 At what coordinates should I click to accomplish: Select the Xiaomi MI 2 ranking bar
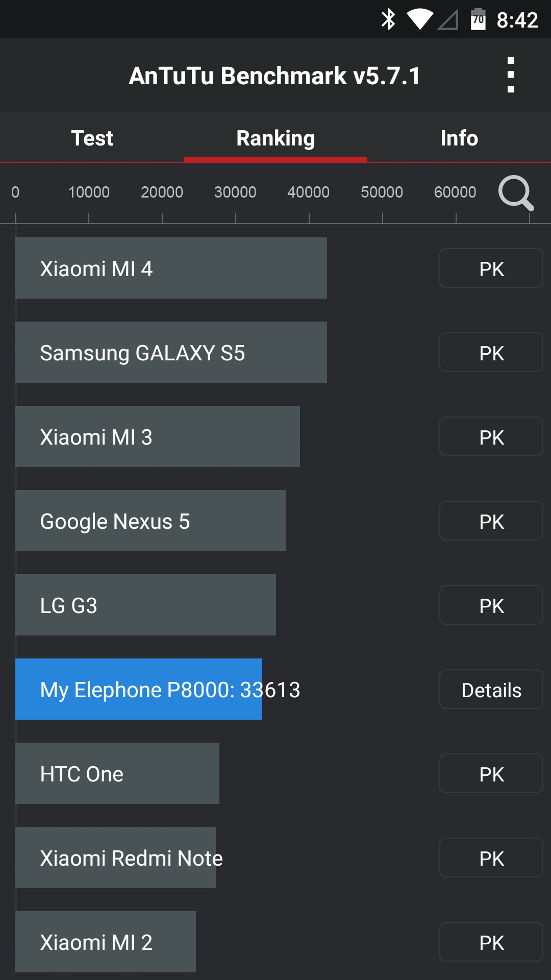pos(105,942)
